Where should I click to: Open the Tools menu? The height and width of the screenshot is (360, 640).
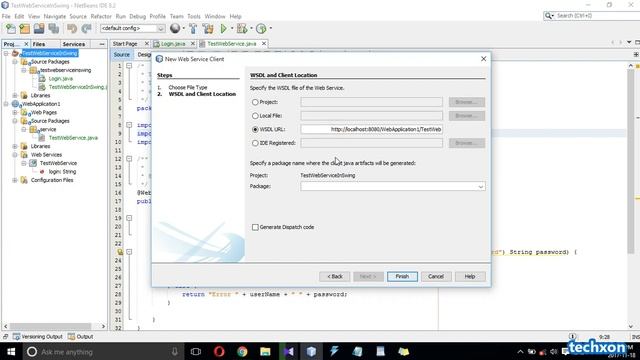coord(194,16)
